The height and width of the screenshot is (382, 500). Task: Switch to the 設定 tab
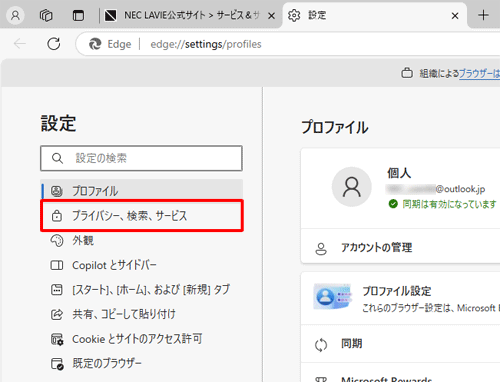[x=374, y=15]
